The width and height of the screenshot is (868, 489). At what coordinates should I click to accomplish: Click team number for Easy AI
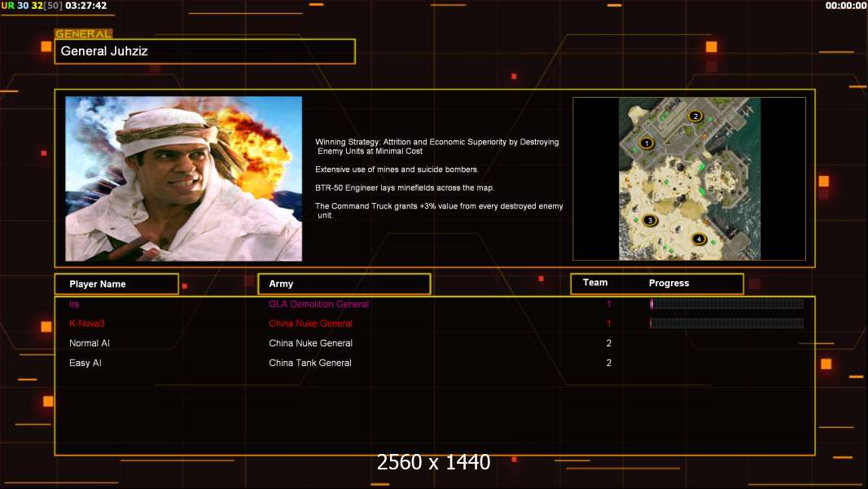pyautogui.click(x=609, y=363)
